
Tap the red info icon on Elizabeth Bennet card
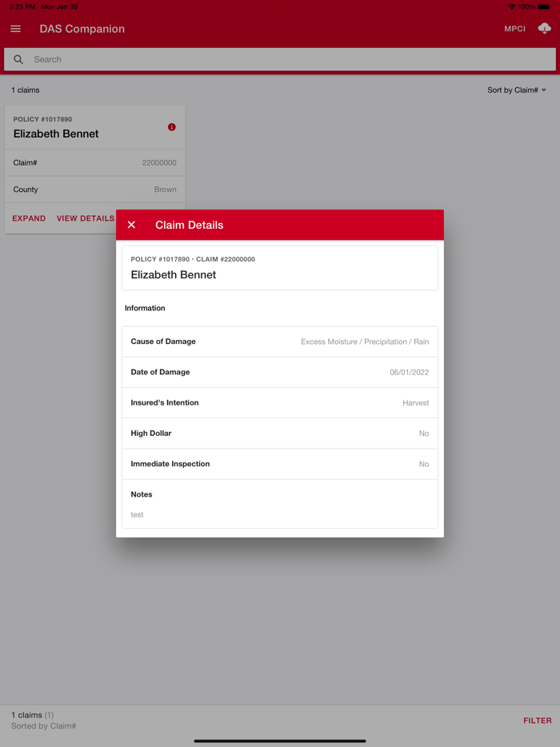point(171,127)
